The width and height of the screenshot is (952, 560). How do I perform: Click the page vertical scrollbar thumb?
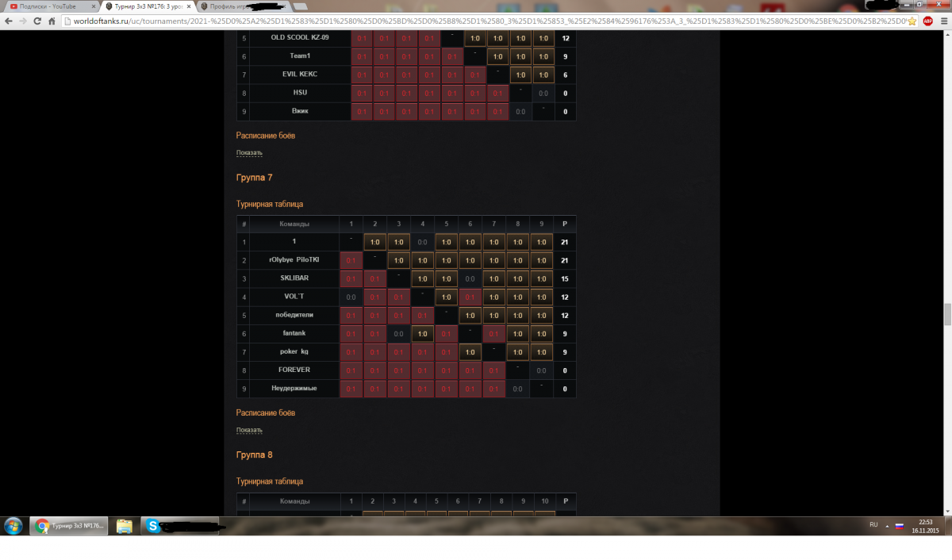coord(947,314)
